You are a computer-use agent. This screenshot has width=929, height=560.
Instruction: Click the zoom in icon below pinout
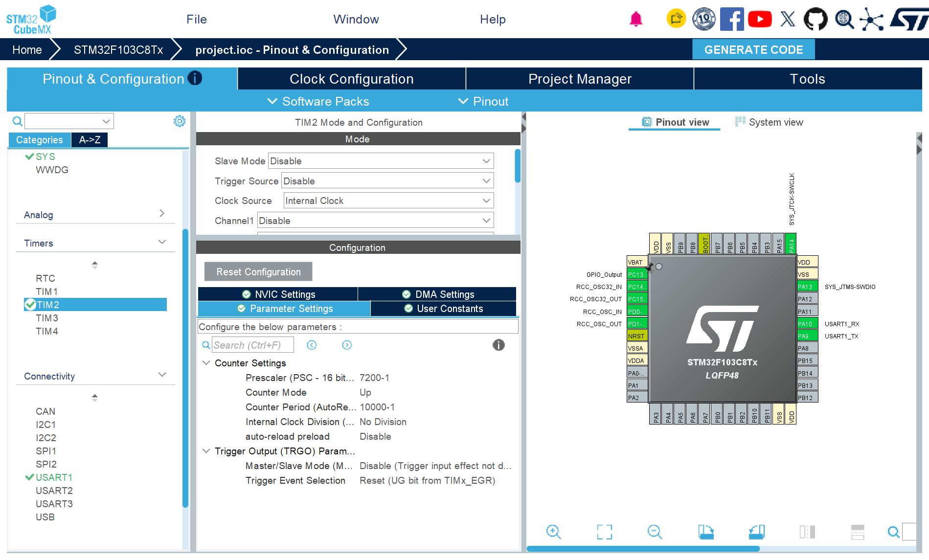point(553,532)
